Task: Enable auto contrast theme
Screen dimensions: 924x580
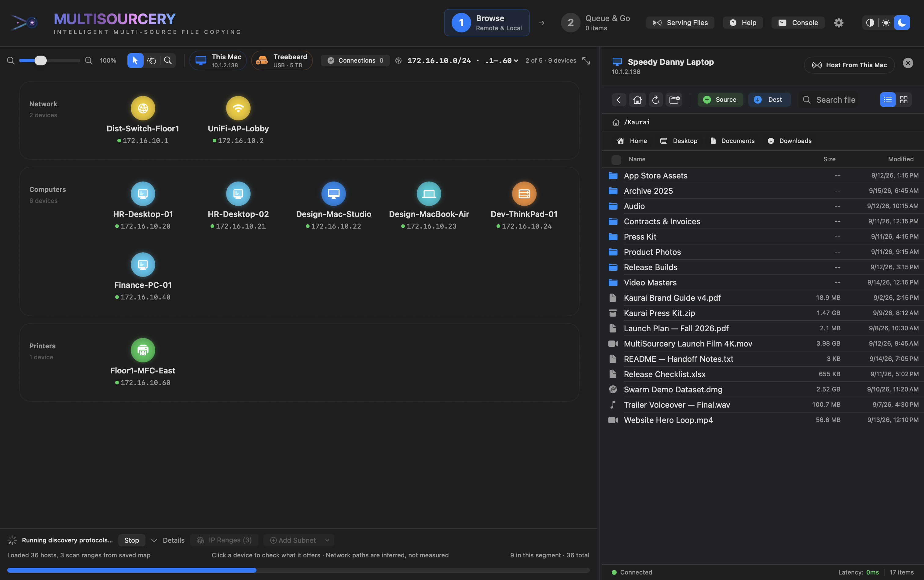Action: click(x=870, y=23)
